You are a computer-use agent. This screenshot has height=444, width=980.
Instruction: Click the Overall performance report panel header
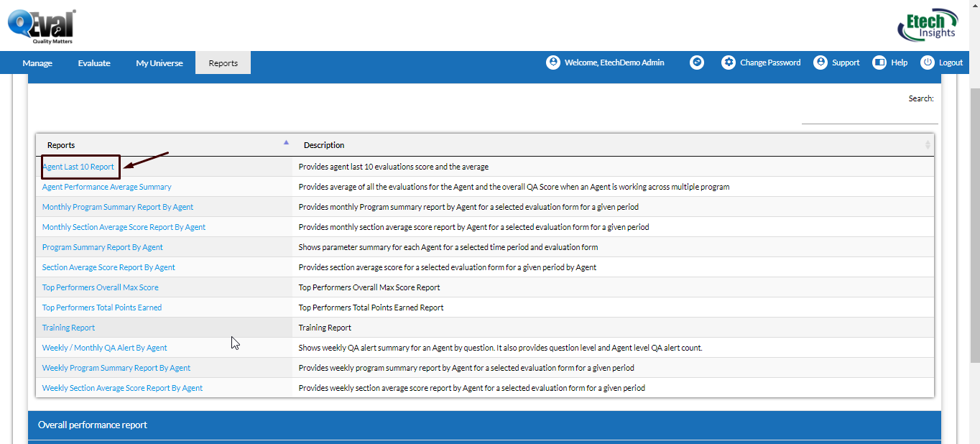coord(484,425)
